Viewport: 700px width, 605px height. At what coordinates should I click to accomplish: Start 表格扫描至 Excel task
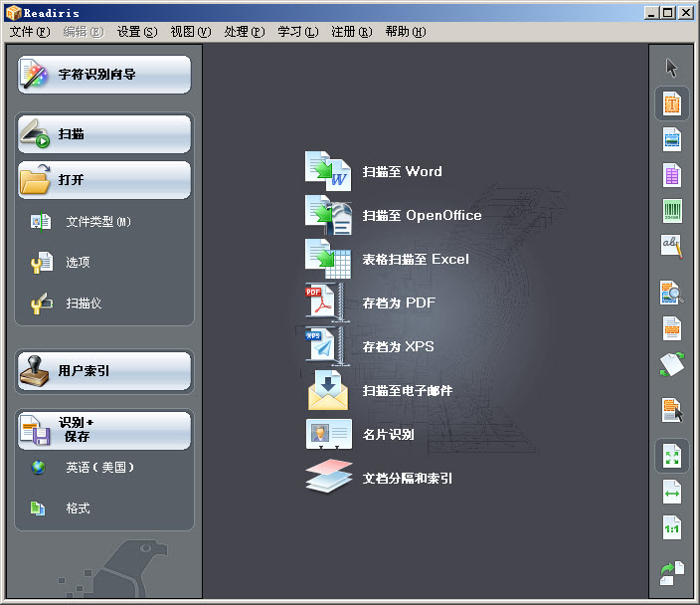pyautogui.click(x=387, y=259)
